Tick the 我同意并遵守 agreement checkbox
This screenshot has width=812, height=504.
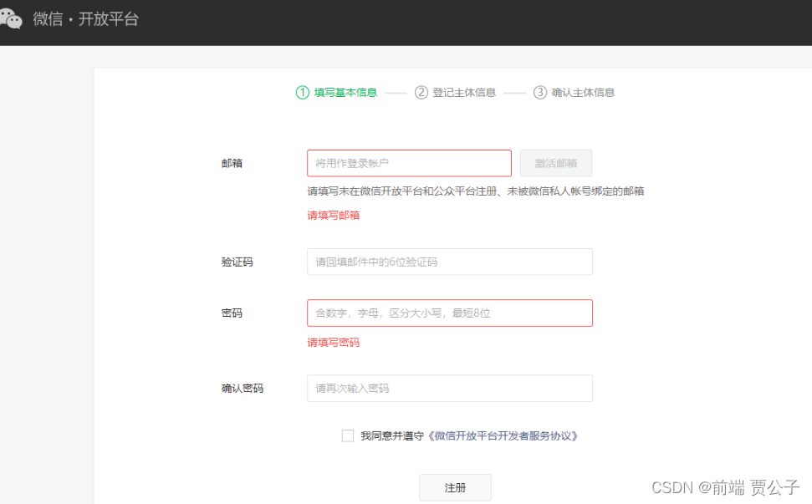pos(348,435)
